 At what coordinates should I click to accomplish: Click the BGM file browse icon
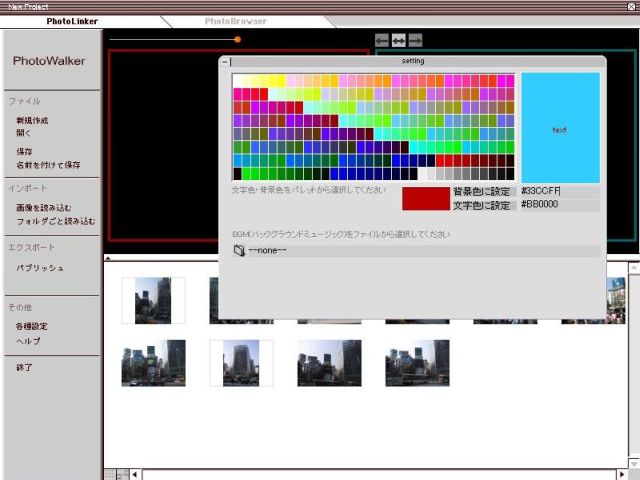coord(239,250)
